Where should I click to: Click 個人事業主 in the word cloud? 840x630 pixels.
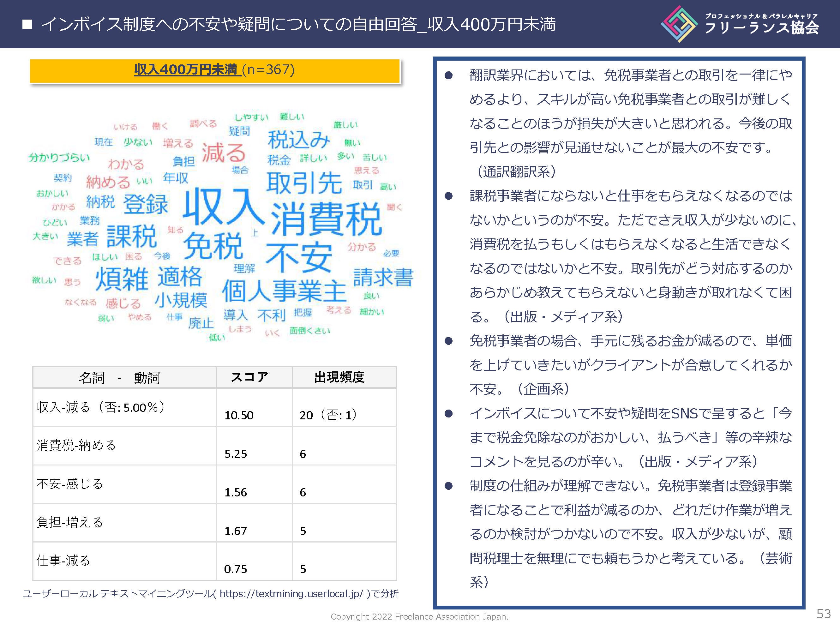pyautogui.click(x=284, y=291)
